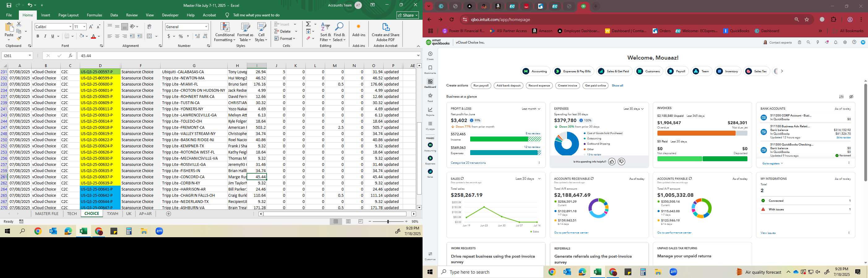Click the Format Painter brush in Excel
Image resolution: width=868 pixels, height=278 pixels.
(19, 38)
